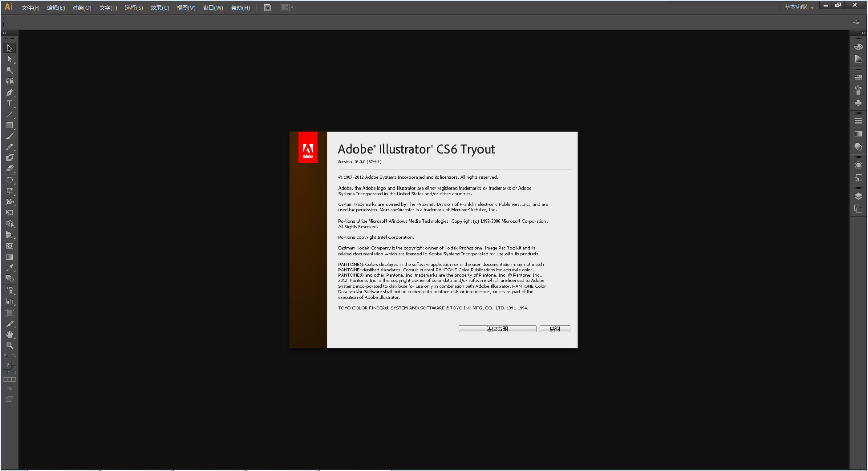Select the Blob Brush tool
The width and height of the screenshot is (868, 471).
(10, 158)
